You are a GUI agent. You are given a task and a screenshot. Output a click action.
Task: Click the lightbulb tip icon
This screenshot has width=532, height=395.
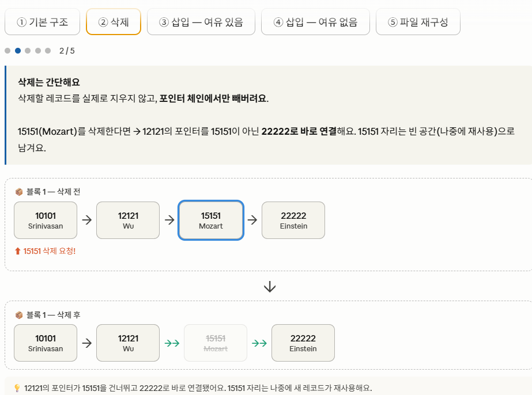(17, 388)
